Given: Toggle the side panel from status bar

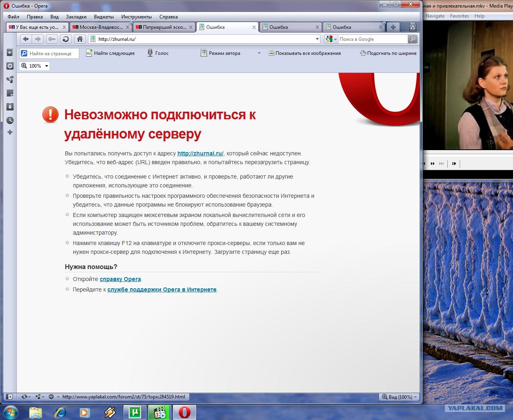Looking at the screenshot, I should point(10,397).
